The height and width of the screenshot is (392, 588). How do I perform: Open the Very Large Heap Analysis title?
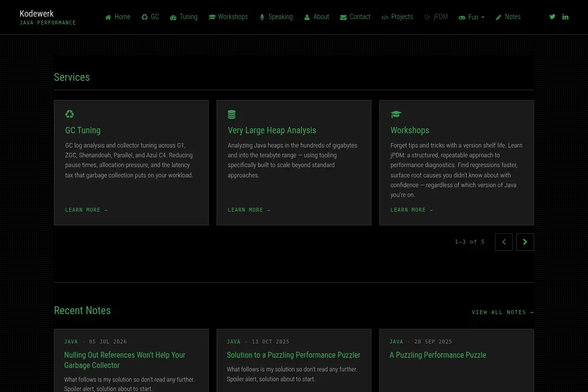click(272, 130)
